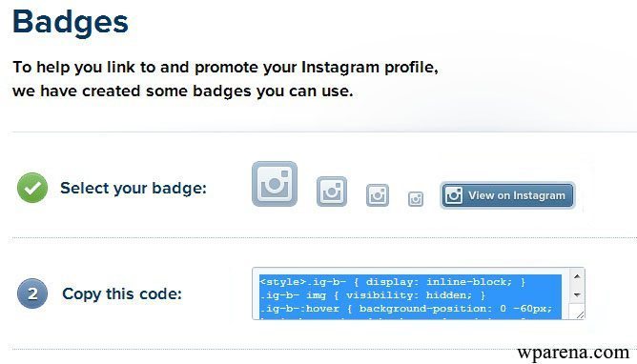This screenshot has width=637, height=364.
Task: Select the smallest Instagram camera badge
Action: (x=416, y=199)
